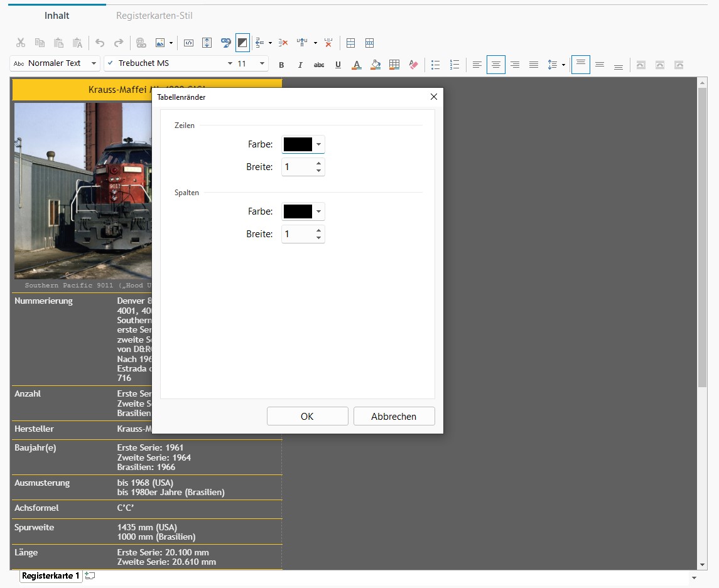Click the insert image icon

[160, 43]
